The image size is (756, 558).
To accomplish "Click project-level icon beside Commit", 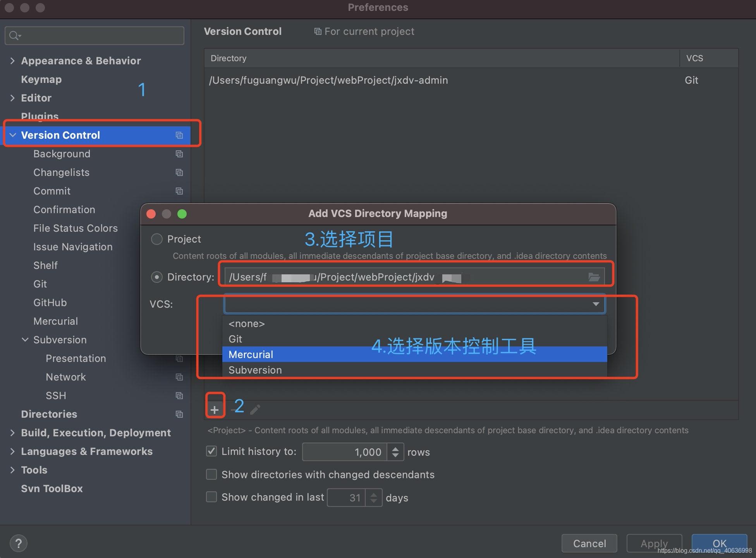I will coord(179,191).
